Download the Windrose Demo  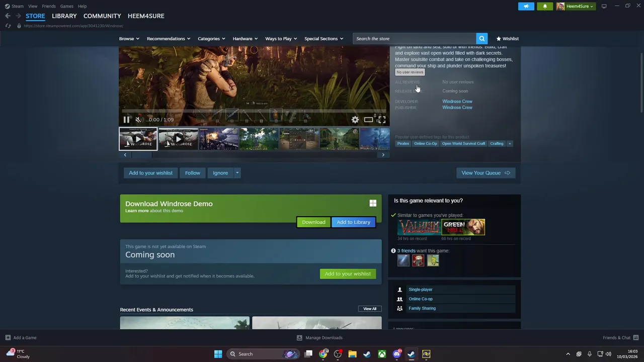[313, 222]
